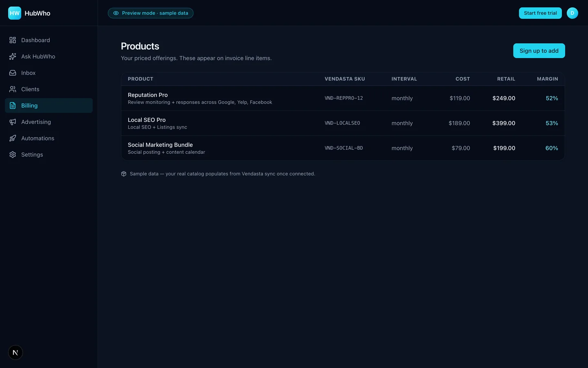The width and height of the screenshot is (588, 368).
Task: Click the Review monitoring description text
Action: coord(200,102)
